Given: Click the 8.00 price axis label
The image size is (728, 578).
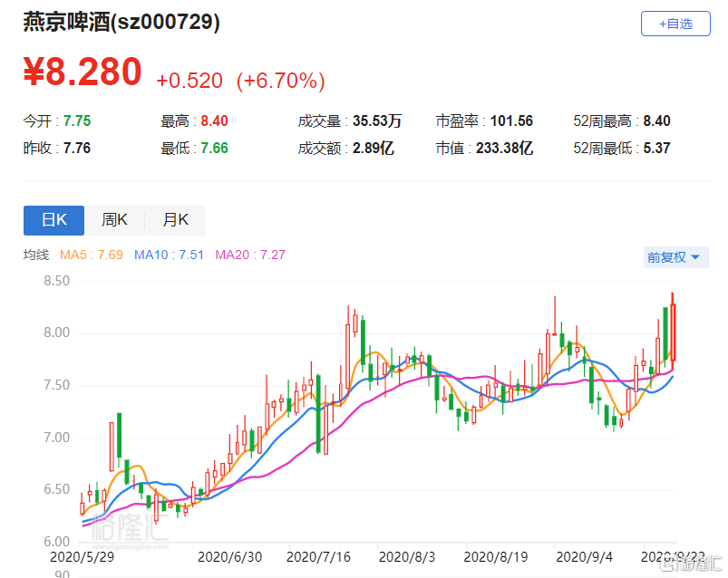Looking at the screenshot, I should tap(56, 332).
